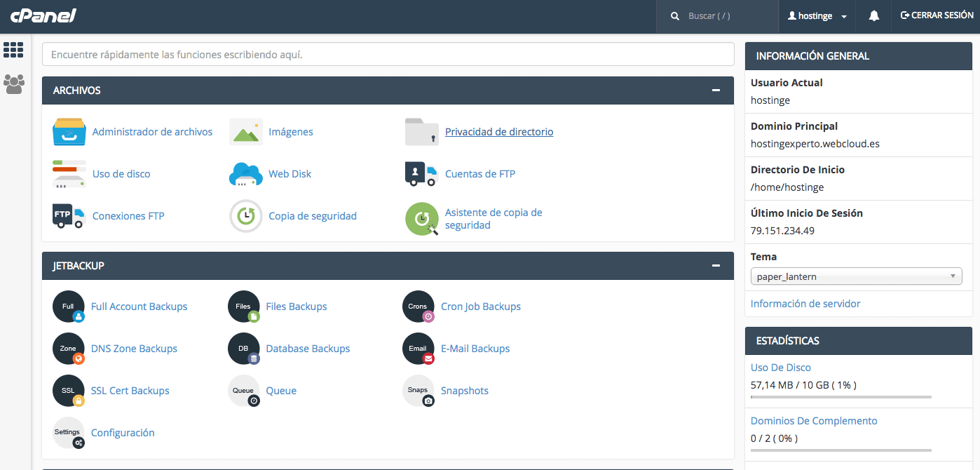Click the Cuentas de FTP truck icon
This screenshot has height=470, width=980.
[x=422, y=174]
